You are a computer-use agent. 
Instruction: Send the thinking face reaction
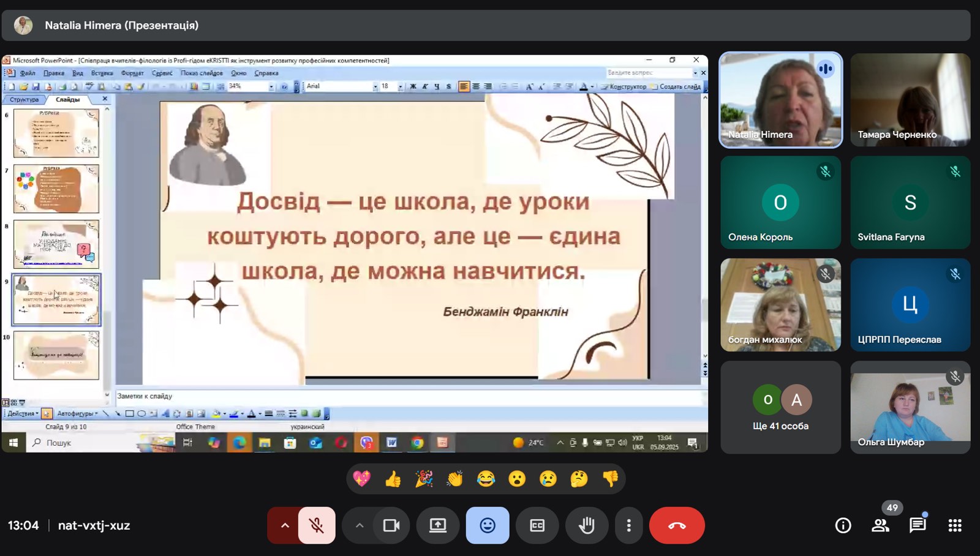click(579, 478)
